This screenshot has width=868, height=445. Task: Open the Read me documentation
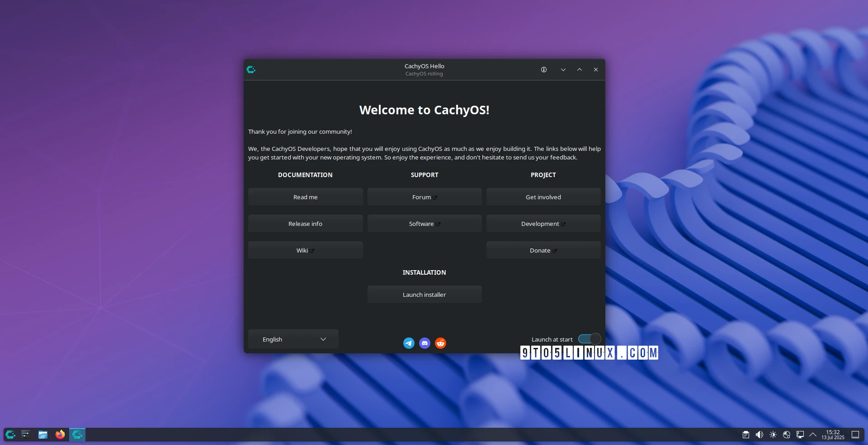[x=305, y=197]
